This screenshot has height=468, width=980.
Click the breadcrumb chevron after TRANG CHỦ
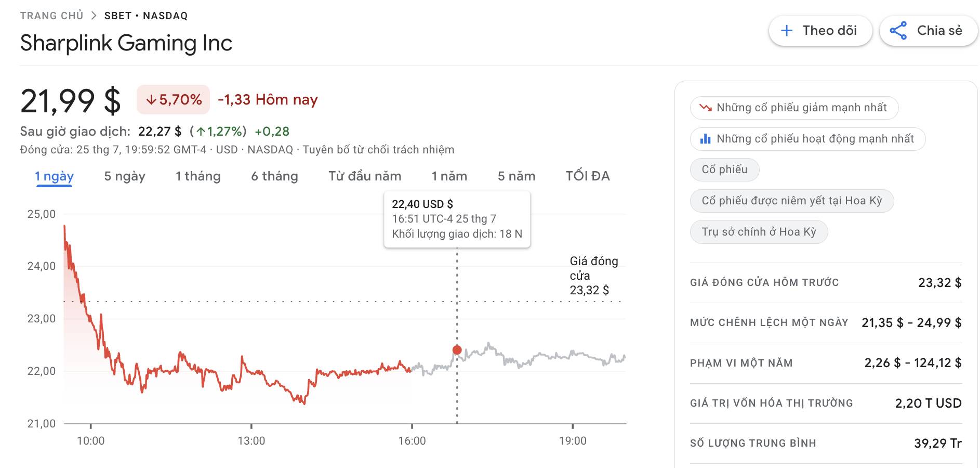(x=94, y=16)
